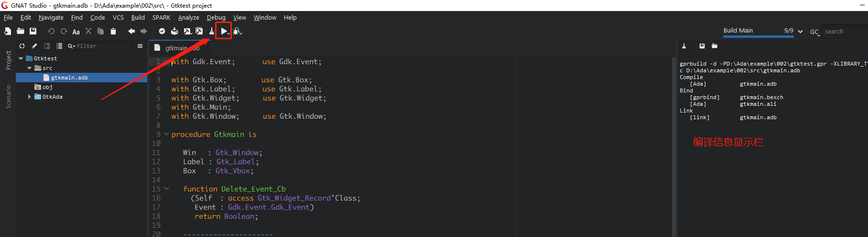Go back to previous location arrow

click(131, 31)
